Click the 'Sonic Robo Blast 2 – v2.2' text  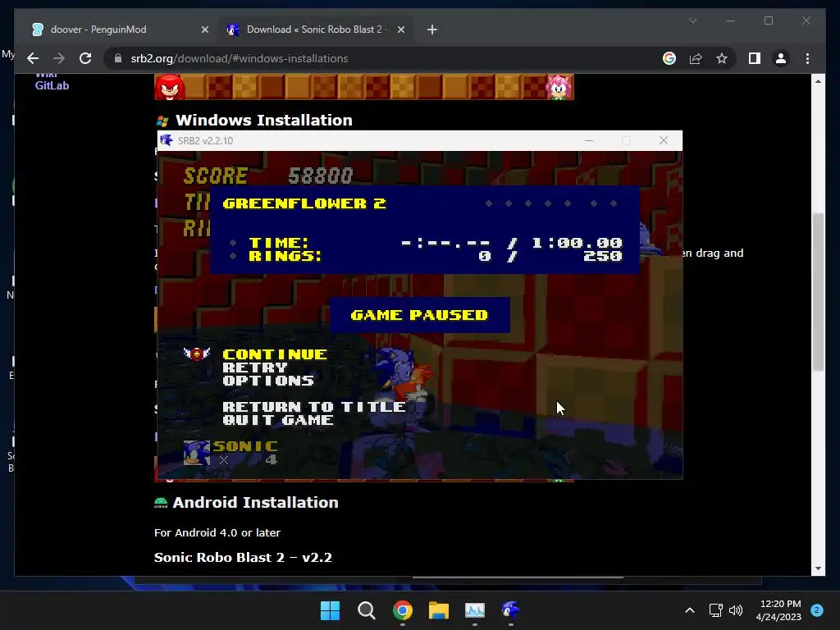[x=243, y=557]
